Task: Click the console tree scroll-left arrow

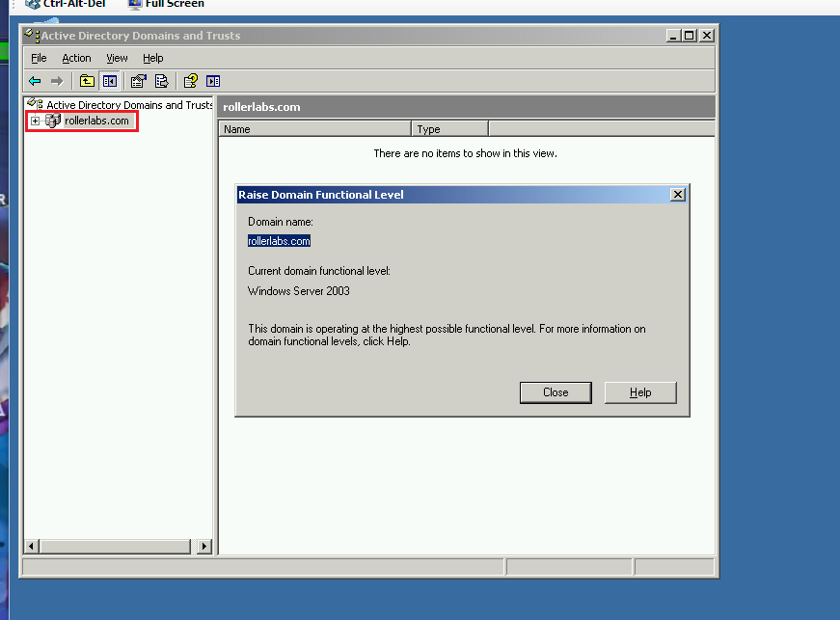Action: [31, 546]
